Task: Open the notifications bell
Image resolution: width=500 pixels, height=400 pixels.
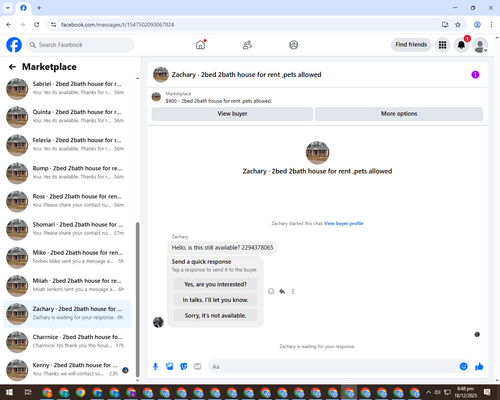Action: tap(461, 45)
